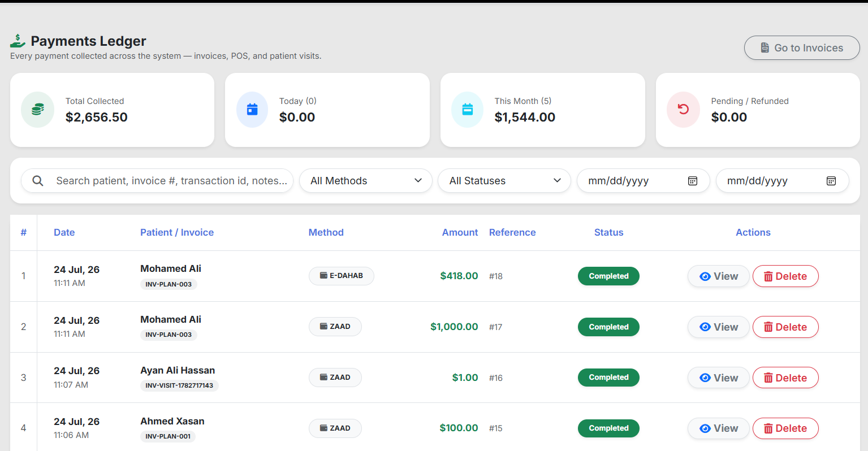Click the Status column header

pos(608,232)
